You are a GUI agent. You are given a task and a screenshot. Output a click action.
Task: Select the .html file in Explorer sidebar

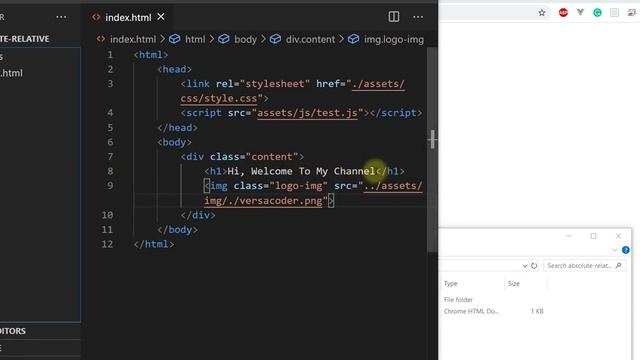pos(11,73)
